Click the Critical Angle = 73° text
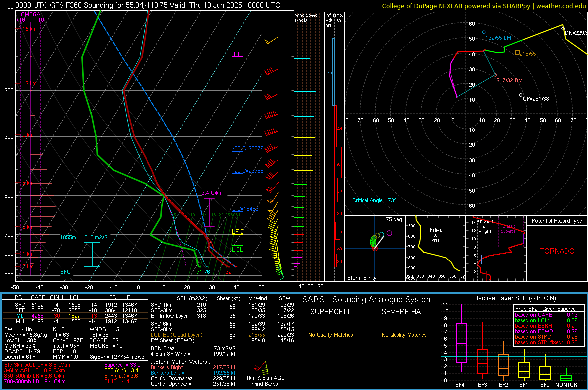This screenshot has width=588, height=390. (374, 200)
